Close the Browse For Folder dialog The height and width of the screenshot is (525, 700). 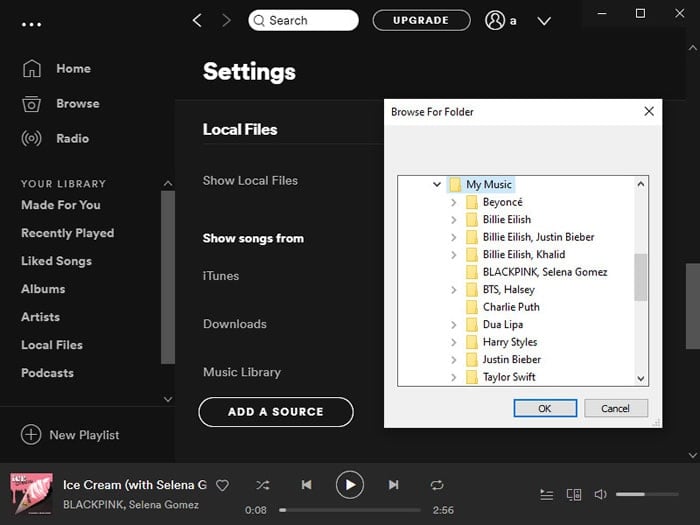[x=649, y=111]
